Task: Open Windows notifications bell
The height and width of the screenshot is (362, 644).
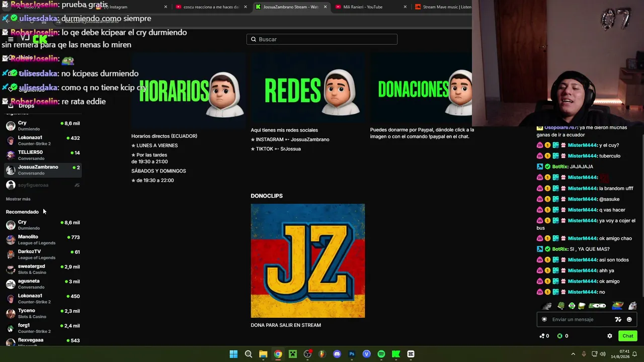Action: pyautogui.click(x=634, y=354)
